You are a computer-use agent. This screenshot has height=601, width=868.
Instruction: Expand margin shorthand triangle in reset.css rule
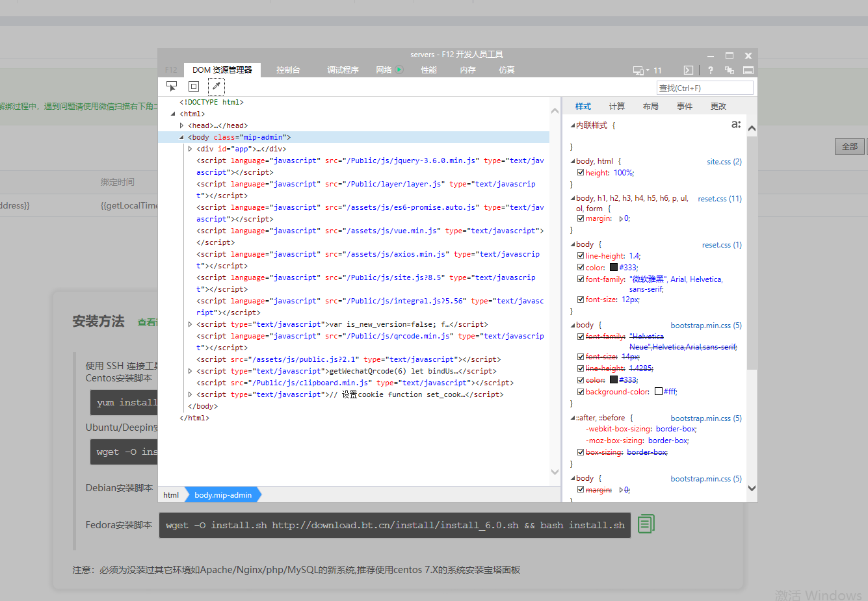(x=621, y=219)
